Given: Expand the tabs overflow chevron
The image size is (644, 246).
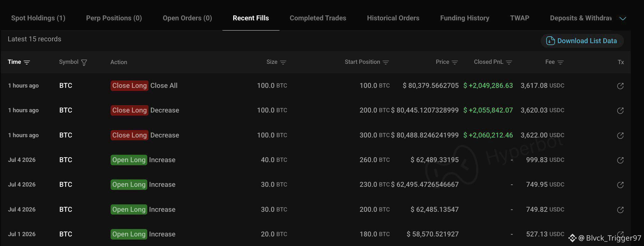Looking at the screenshot, I should pyautogui.click(x=623, y=18).
